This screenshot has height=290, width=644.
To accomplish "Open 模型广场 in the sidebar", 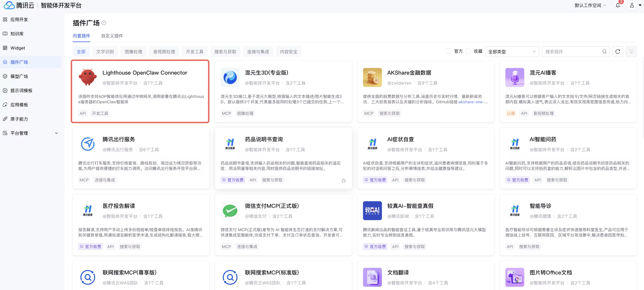I will 19,76.
